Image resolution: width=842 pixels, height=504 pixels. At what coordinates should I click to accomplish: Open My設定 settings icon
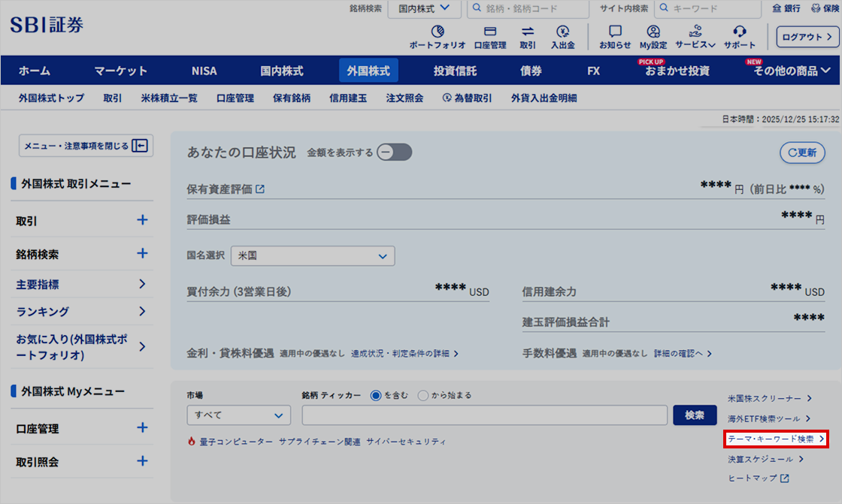(x=653, y=32)
